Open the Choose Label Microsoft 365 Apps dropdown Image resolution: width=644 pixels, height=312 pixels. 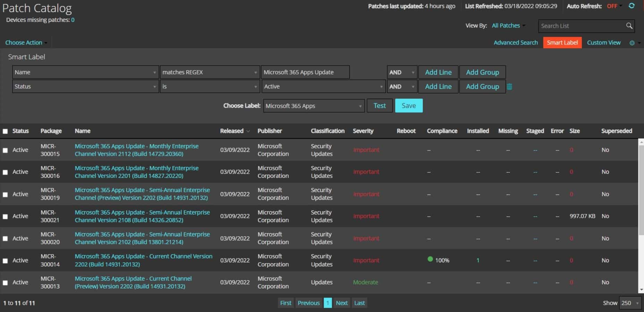tap(314, 106)
